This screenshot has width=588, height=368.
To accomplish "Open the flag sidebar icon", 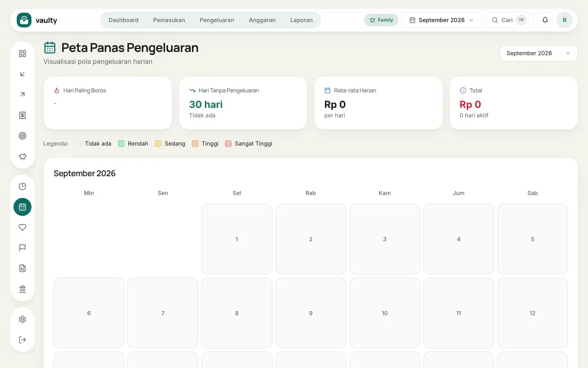I will coord(22,248).
